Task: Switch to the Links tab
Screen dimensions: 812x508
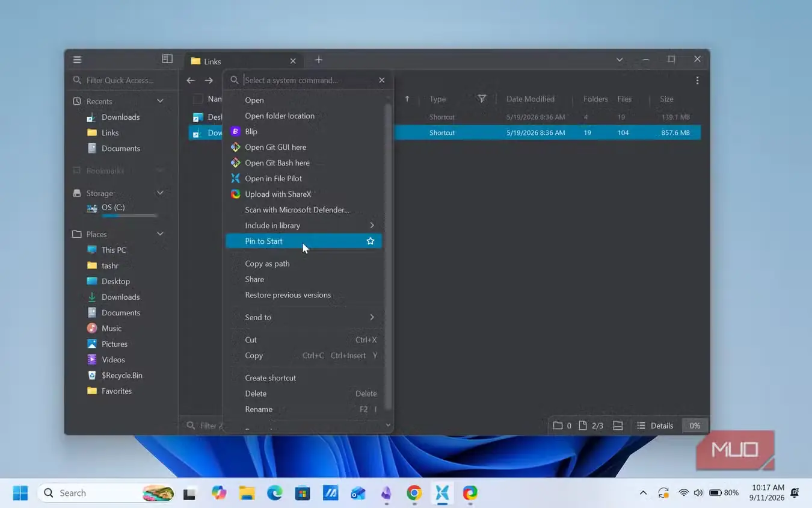Action: click(x=244, y=61)
